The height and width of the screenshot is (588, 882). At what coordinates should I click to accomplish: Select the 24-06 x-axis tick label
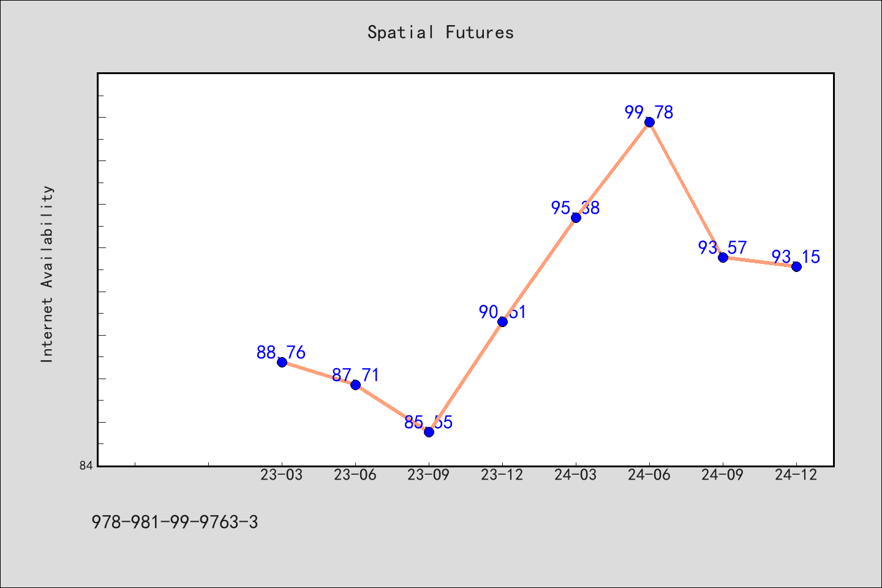649,475
